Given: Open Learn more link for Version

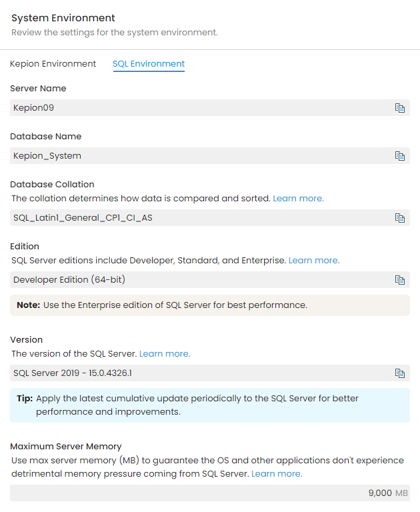Looking at the screenshot, I should pos(165,354).
